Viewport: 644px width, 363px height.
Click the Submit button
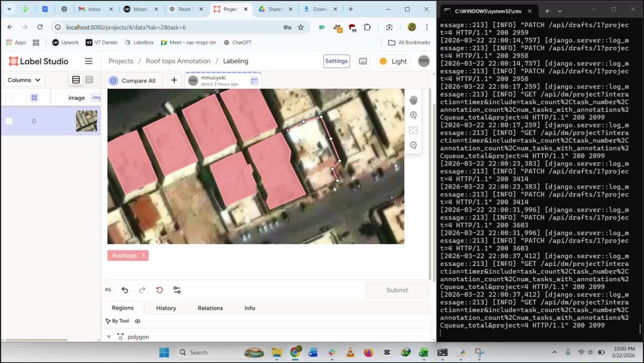[397, 290]
